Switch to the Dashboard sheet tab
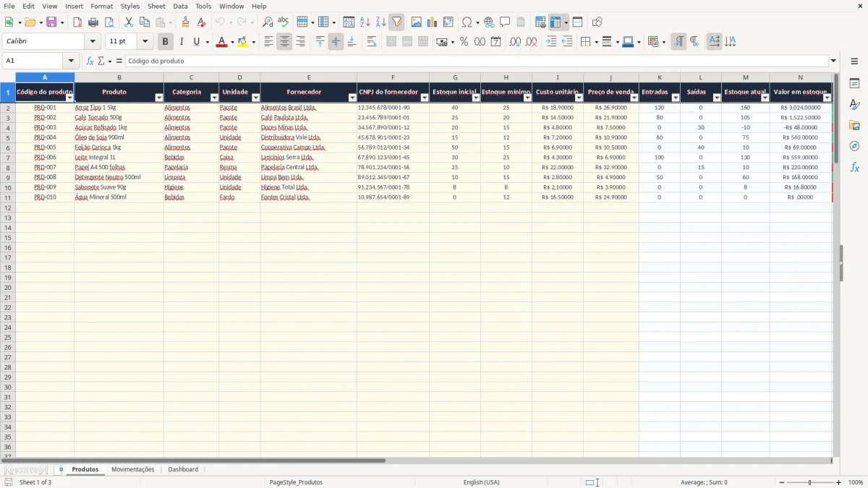Screen dimensions: 868x488 click(183, 469)
